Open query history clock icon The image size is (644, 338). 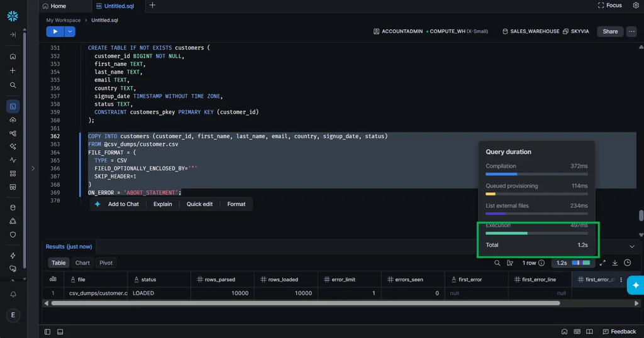[x=628, y=263]
